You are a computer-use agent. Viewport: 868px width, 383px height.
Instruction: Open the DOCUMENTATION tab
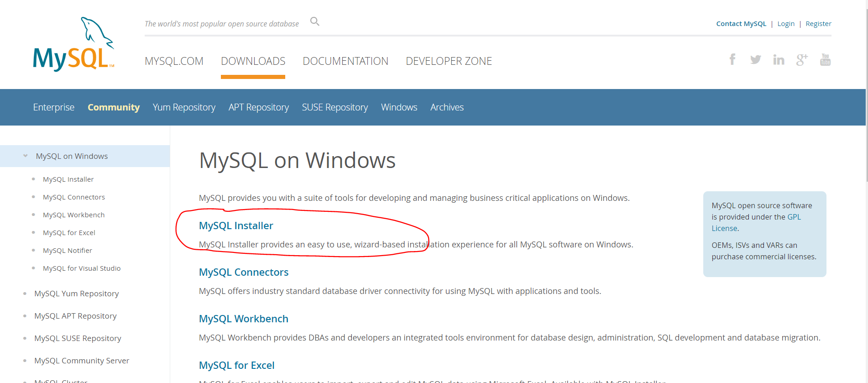coord(345,61)
